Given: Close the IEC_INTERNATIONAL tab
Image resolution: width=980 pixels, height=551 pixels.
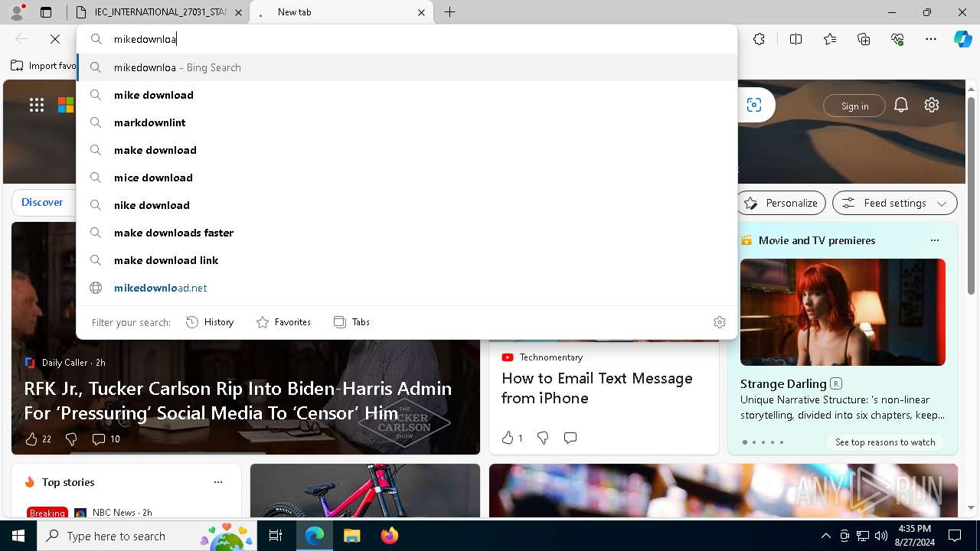Looking at the screenshot, I should [x=238, y=12].
